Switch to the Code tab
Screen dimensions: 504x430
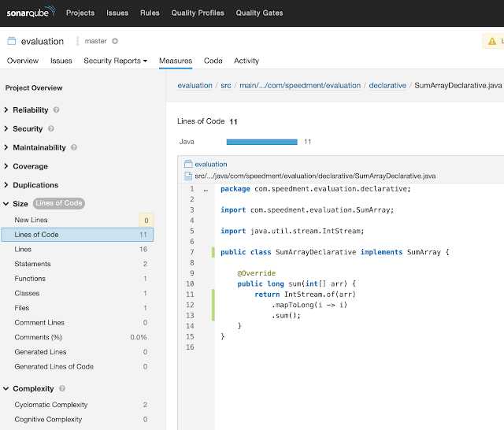point(213,61)
